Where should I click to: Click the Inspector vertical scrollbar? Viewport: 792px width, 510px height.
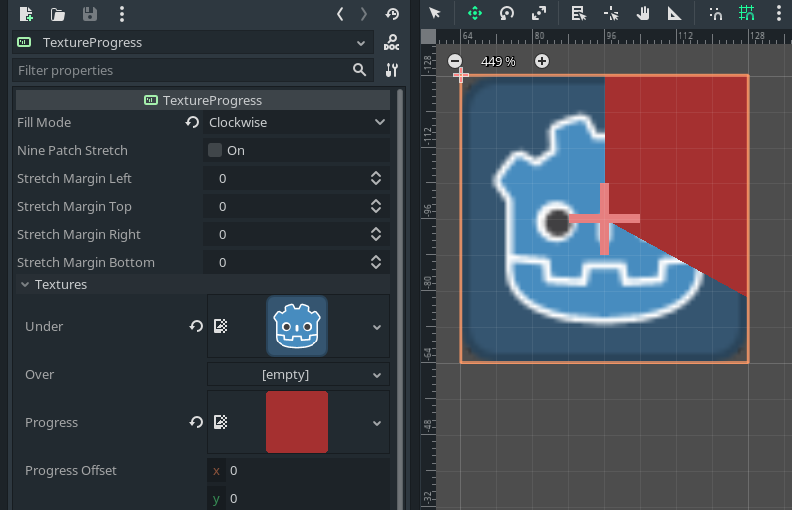point(400,298)
